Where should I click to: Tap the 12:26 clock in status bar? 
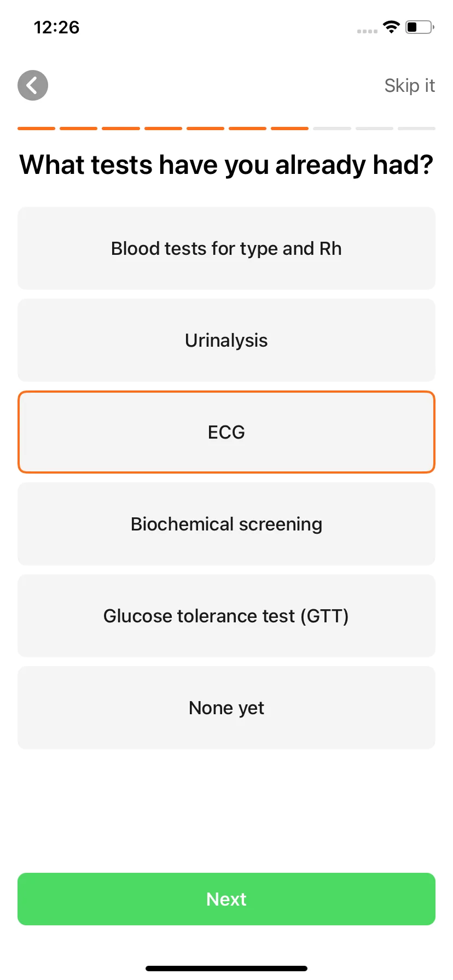click(x=56, y=27)
